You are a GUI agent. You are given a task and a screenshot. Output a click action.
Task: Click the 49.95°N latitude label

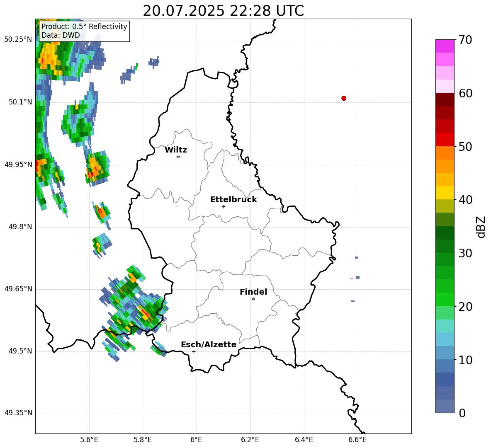click(x=18, y=164)
